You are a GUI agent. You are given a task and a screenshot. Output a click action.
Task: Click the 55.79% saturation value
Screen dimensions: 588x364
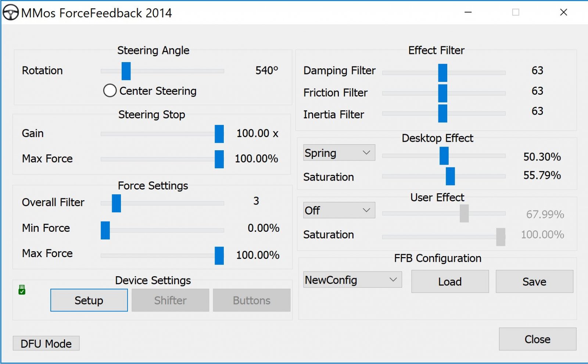542,175
